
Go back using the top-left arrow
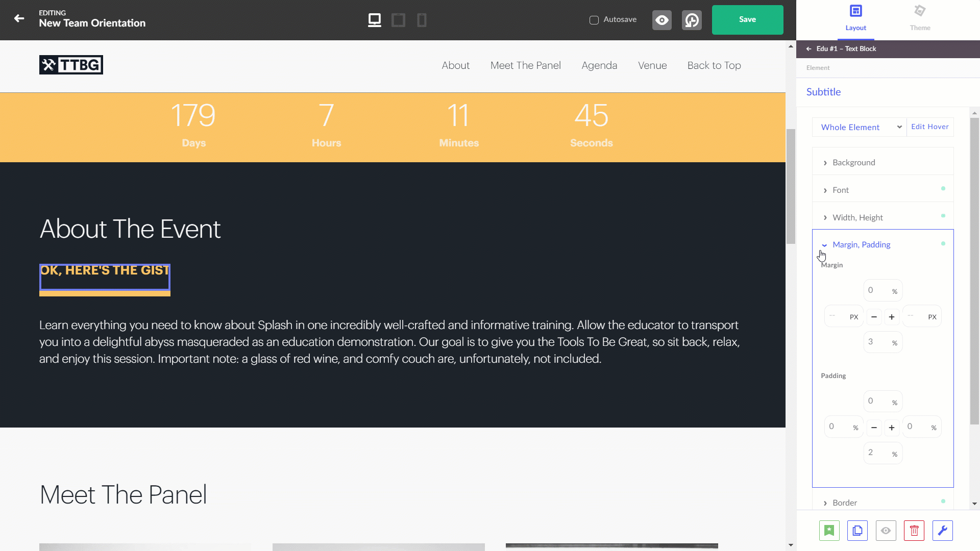[x=19, y=19]
